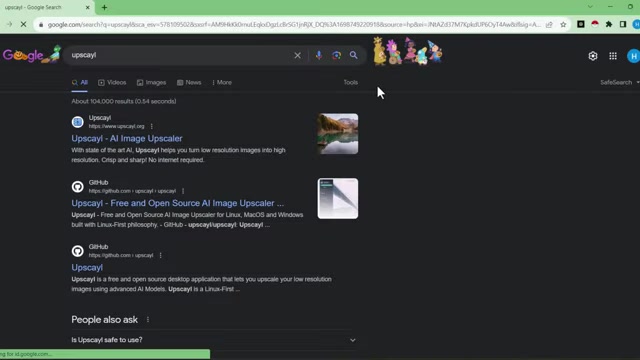Open the Google apps grid
The image size is (640, 360).
click(613, 56)
